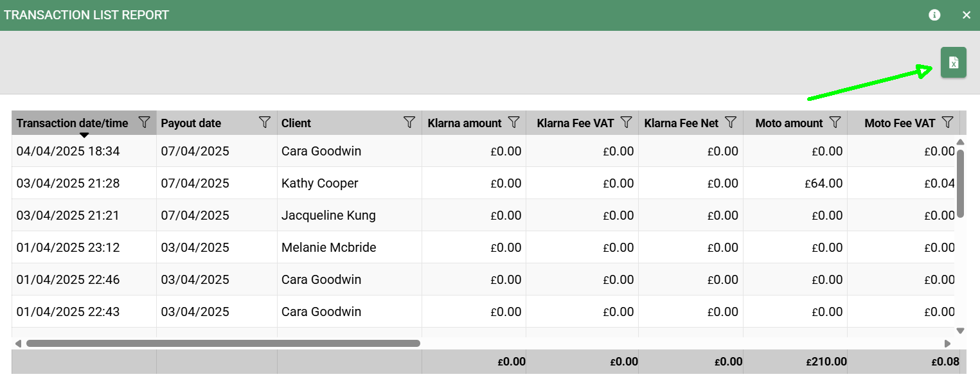Export report to Excel file
This screenshot has height=379, width=980.
[x=953, y=62]
